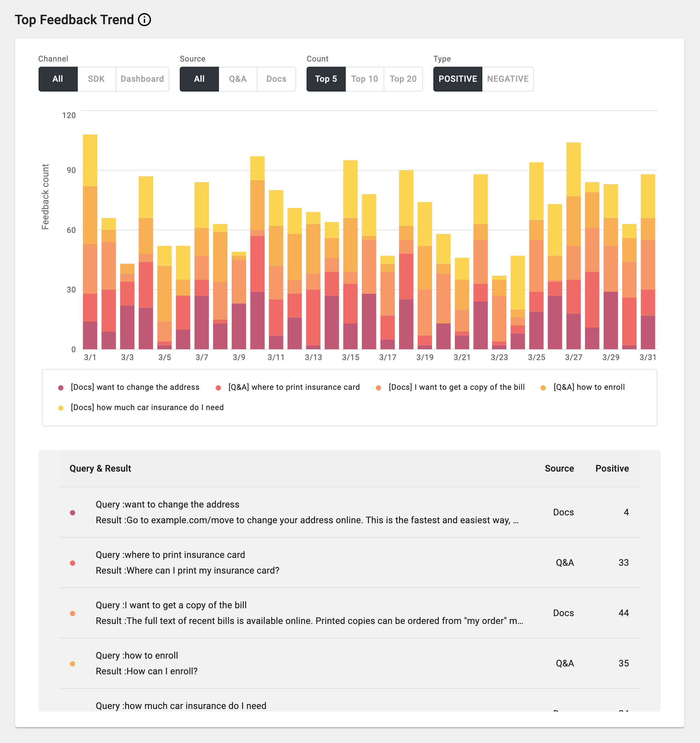Click yellow legend dot for car insurance query
This screenshot has width=700, height=743.
[x=61, y=408]
